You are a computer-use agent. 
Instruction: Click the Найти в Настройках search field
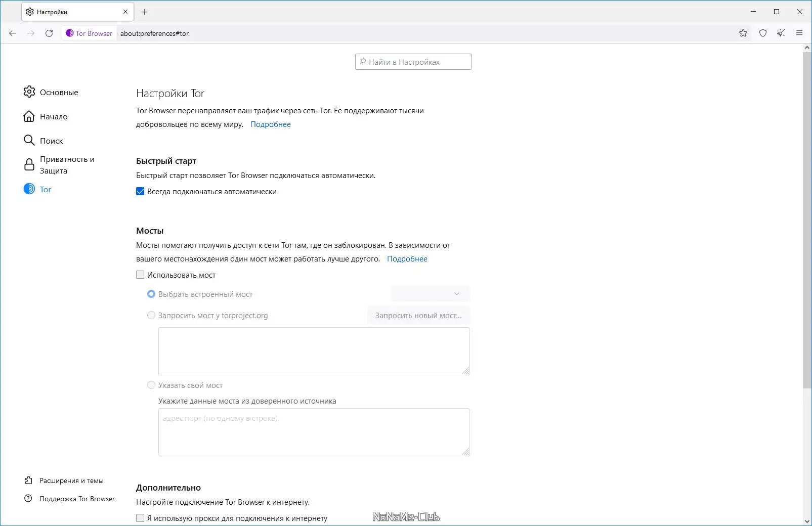click(x=413, y=62)
